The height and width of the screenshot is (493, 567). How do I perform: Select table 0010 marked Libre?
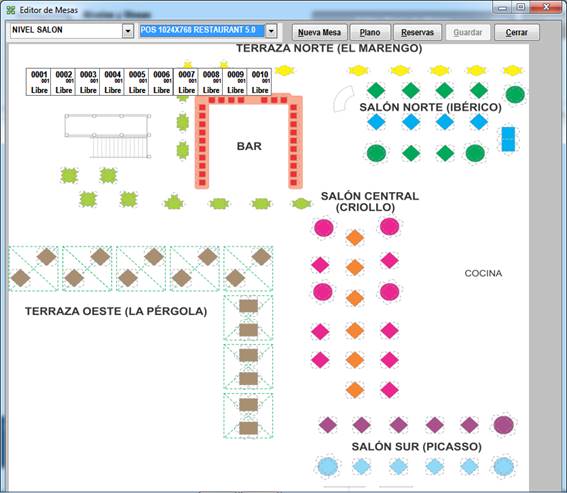[x=259, y=82]
